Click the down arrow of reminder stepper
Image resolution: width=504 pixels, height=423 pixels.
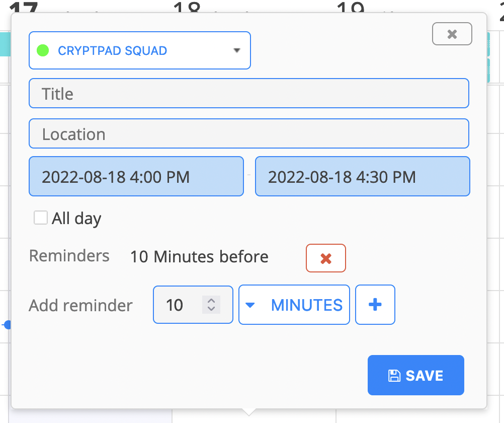(x=211, y=309)
